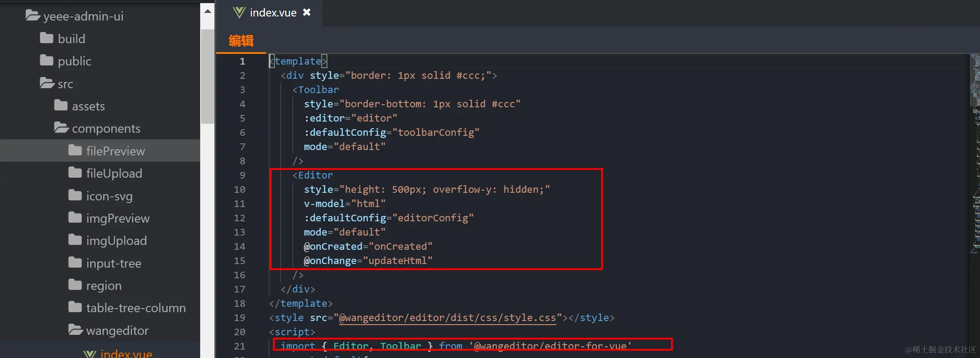Open the icon-svg folder
The width and height of the screenshot is (980, 358).
coord(109,196)
